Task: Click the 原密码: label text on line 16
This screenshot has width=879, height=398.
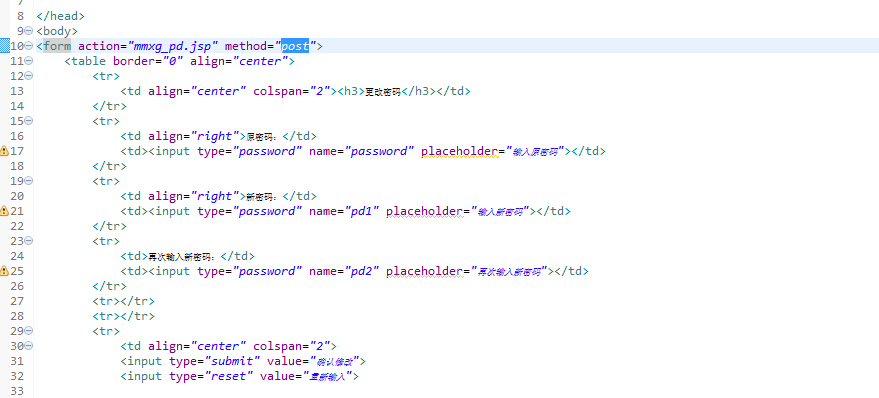Action: tap(263, 136)
